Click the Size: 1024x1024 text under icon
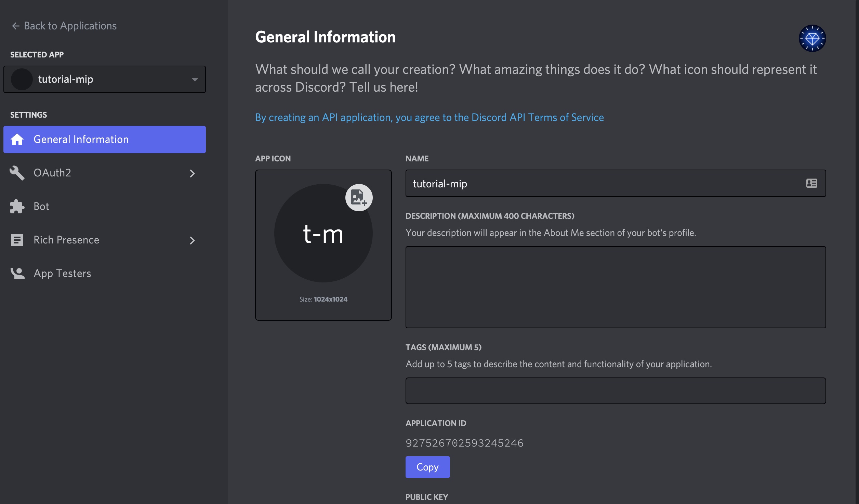 [323, 299]
